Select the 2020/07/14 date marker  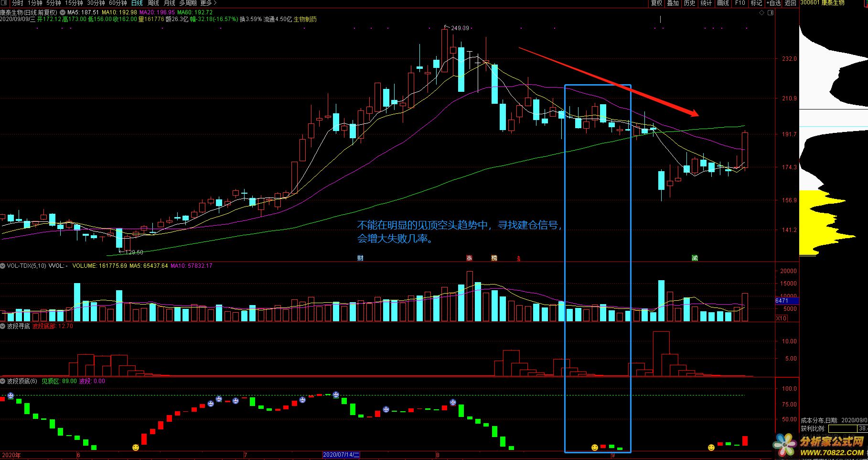342,455
